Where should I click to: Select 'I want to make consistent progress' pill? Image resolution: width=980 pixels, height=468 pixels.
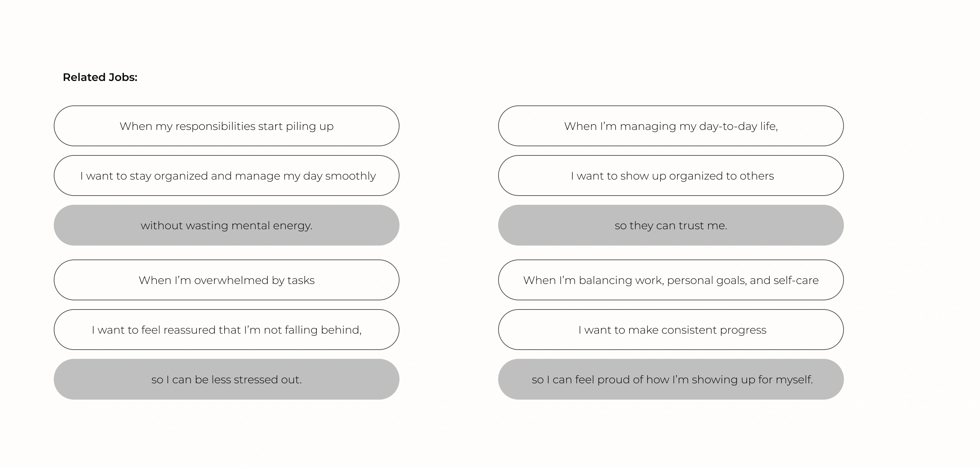(671, 330)
